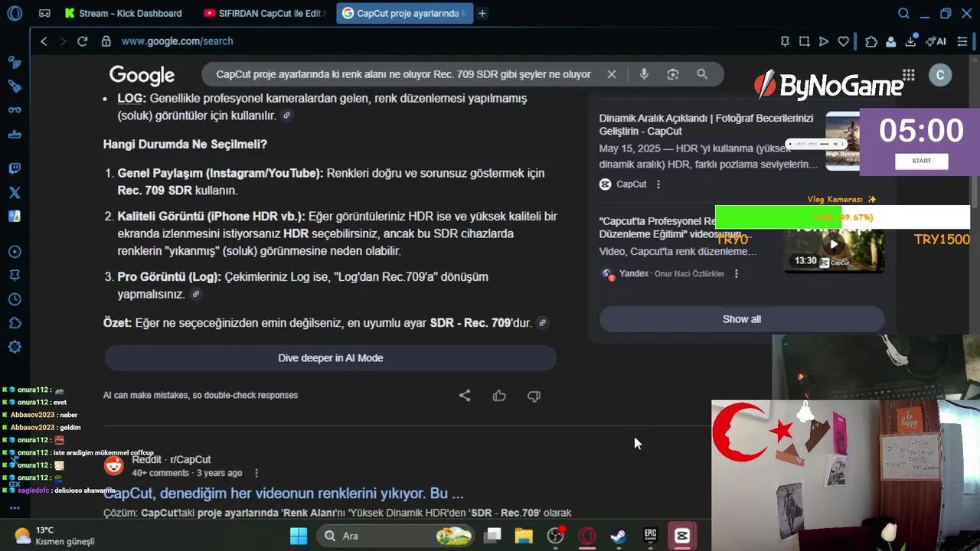This screenshot has width=980, height=551.
Task: Go forward with the browser forward arrow
Action: pyautogui.click(x=63, y=41)
